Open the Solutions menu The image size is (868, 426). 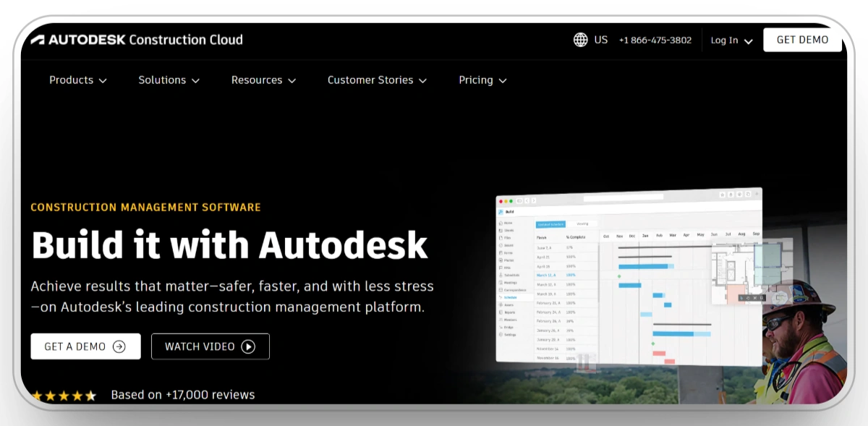coord(169,80)
